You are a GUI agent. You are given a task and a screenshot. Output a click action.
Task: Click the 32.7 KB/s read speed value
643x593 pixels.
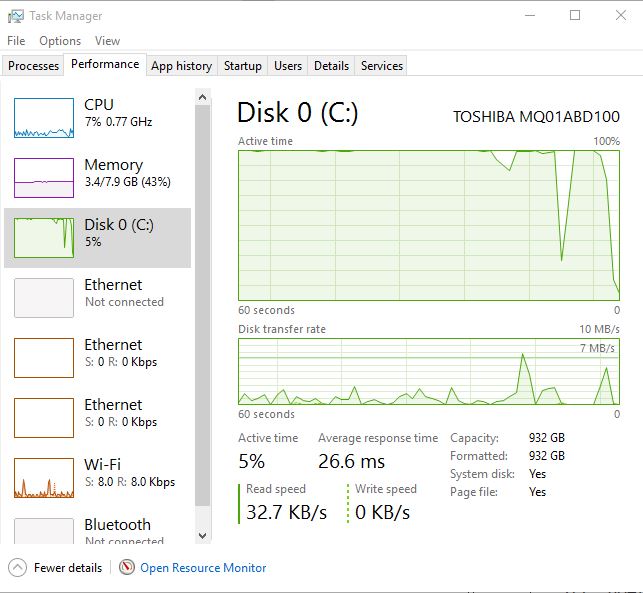pyautogui.click(x=286, y=512)
